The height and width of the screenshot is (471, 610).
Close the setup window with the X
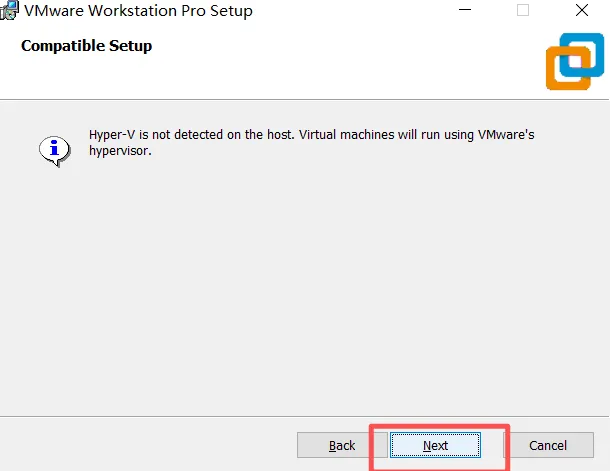pyautogui.click(x=582, y=10)
